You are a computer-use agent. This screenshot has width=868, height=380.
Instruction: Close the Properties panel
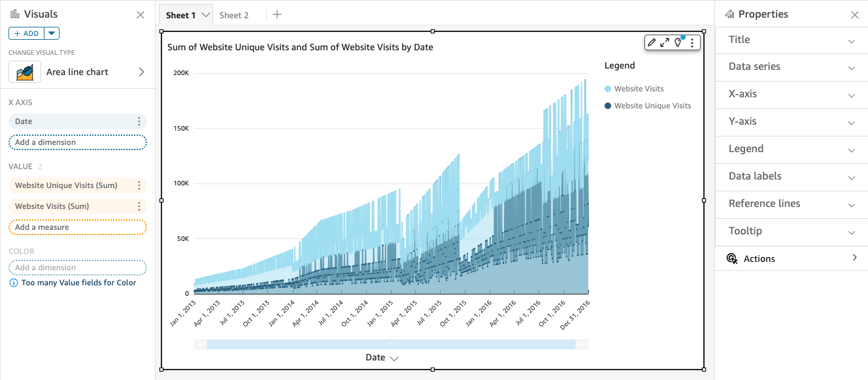[854, 14]
